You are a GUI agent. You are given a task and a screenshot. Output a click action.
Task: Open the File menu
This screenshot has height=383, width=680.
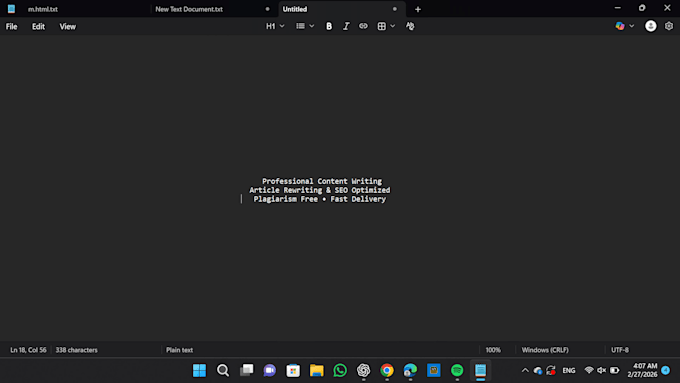point(11,26)
